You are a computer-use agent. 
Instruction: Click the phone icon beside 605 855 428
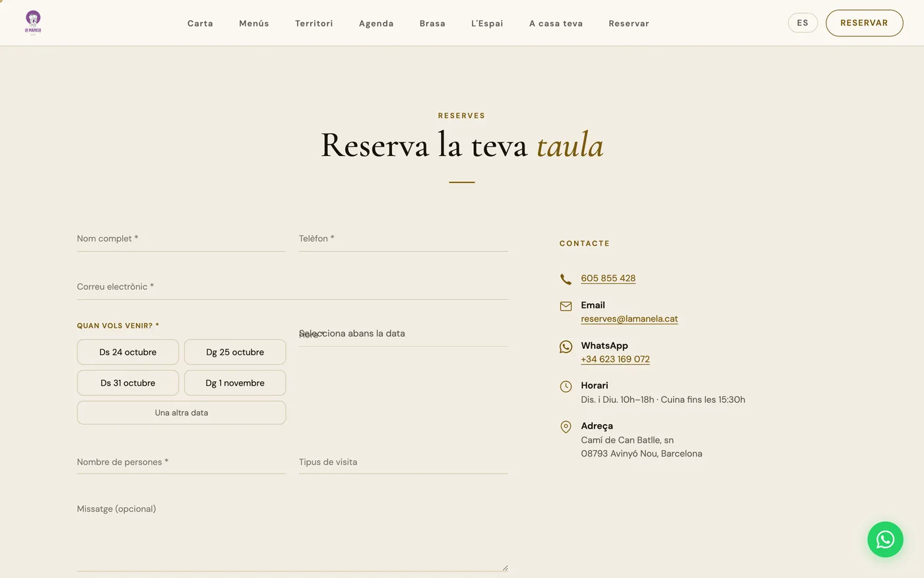[566, 279]
